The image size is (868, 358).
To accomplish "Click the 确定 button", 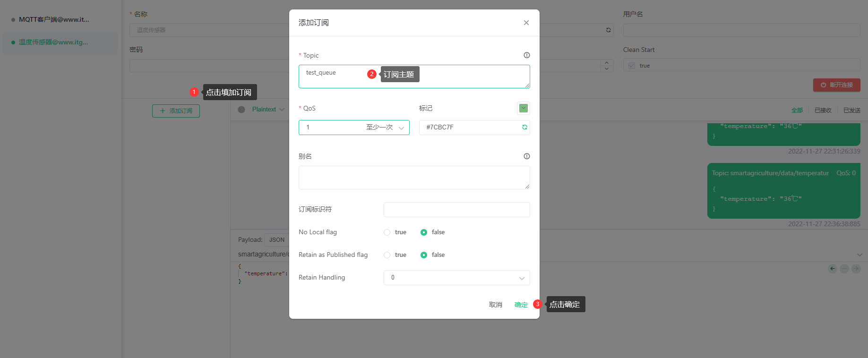I will coord(521,305).
